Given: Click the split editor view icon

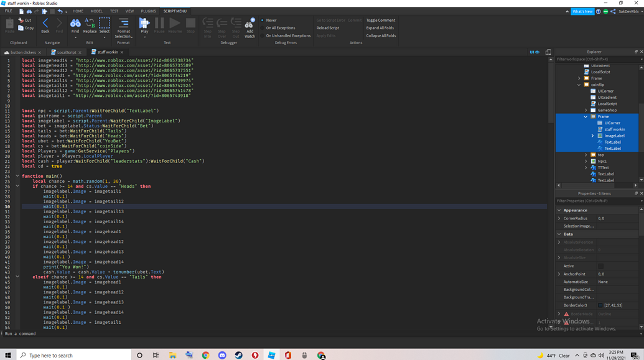Looking at the screenshot, I should (548, 52).
